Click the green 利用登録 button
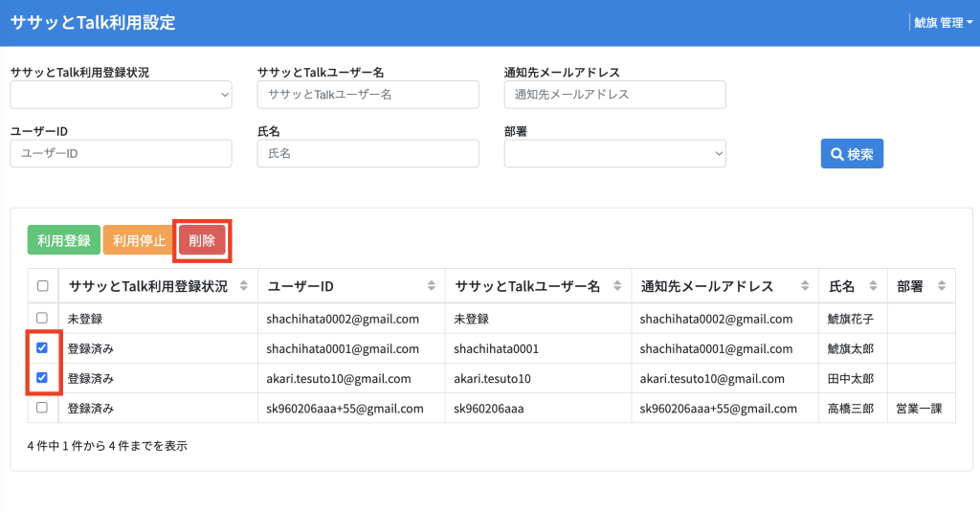980x512 pixels. tap(64, 240)
